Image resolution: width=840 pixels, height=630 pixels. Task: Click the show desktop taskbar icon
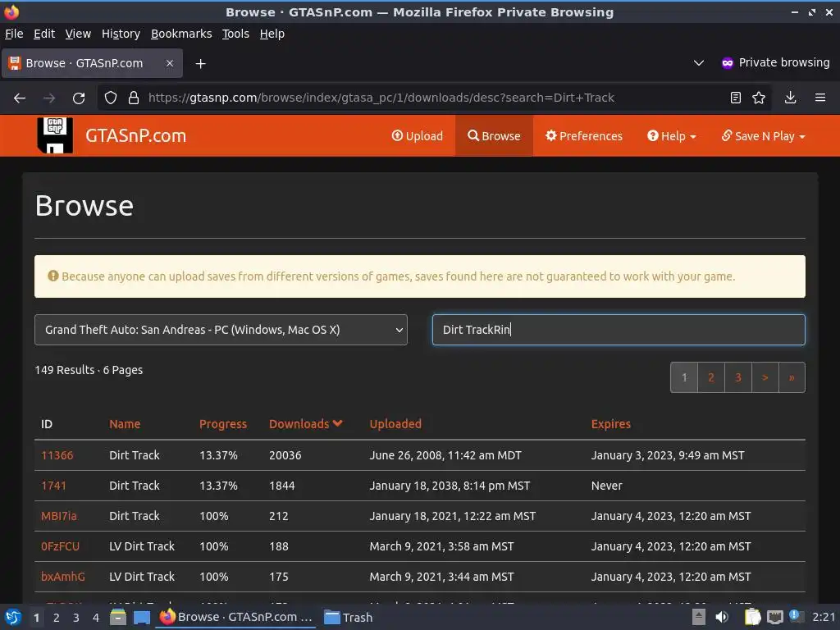[141, 617]
